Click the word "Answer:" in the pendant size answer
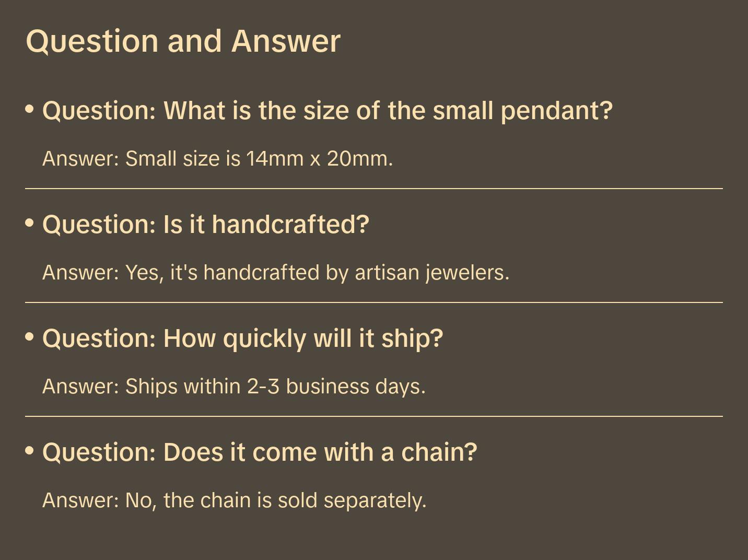The width and height of the screenshot is (748, 560). [x=81, y=159]
